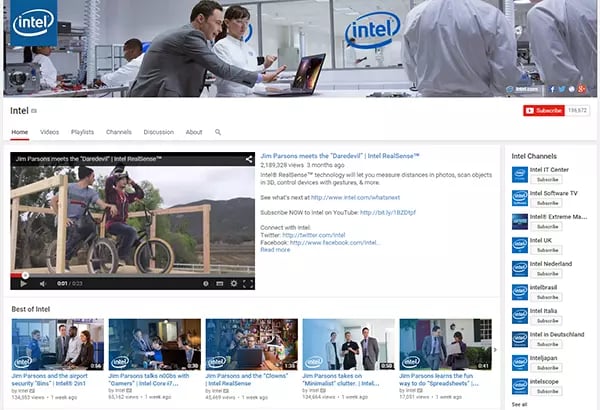Enter fullscreen mode on the player
The height and width of the screenshot is (410, 600).
(x=248, y=284)
